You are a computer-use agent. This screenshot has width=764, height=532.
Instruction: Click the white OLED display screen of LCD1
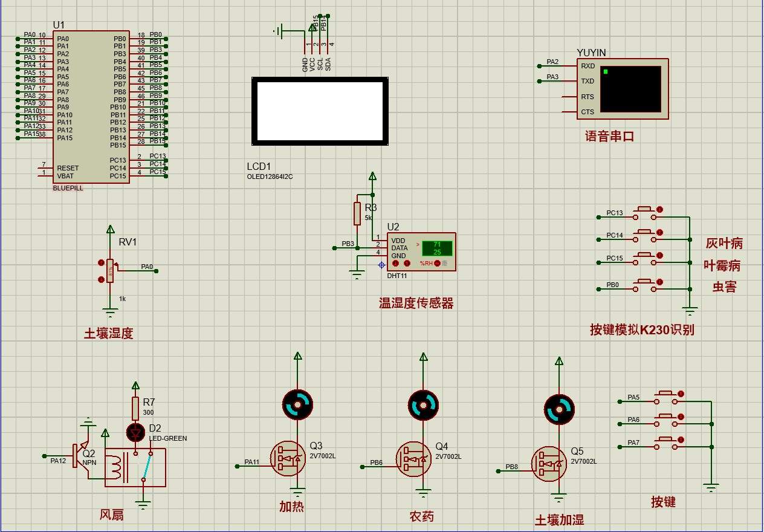[320, 111]
